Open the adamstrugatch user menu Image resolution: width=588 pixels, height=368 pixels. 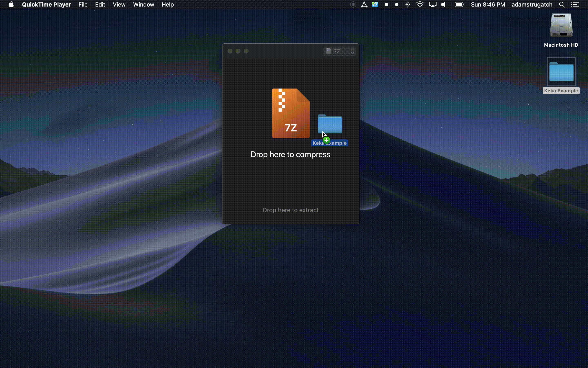[532, 4]
